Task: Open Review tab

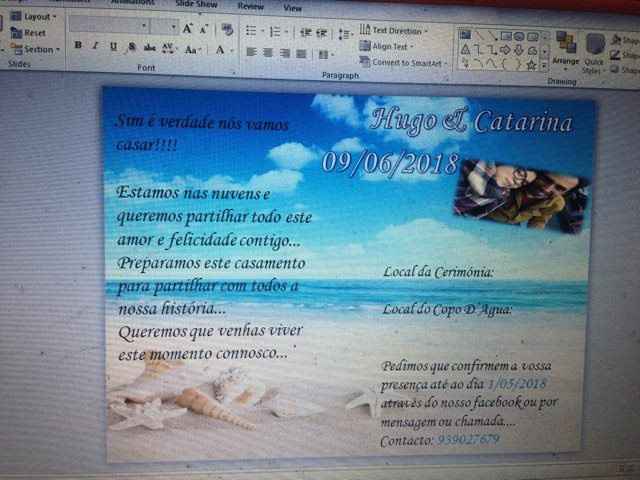Action: tap(251, 6)
